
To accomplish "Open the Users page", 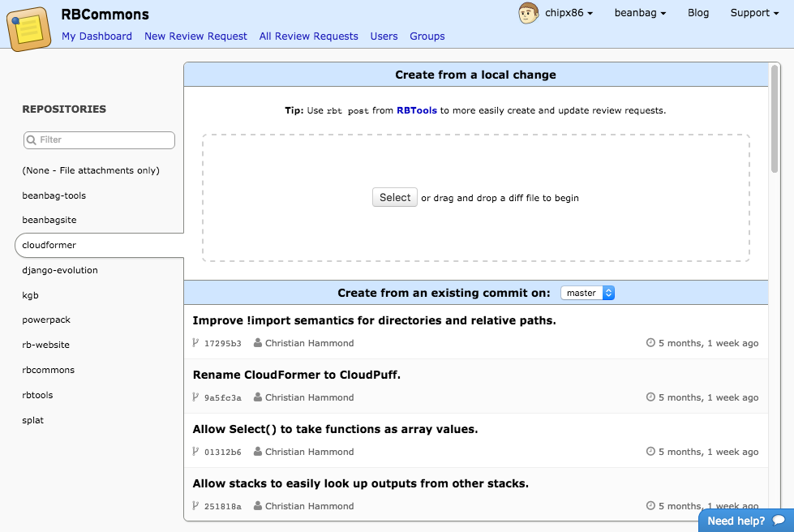I will click(384, 36).
